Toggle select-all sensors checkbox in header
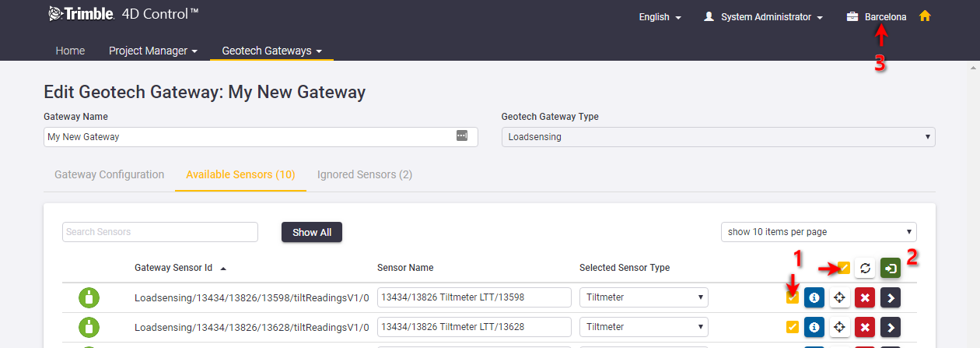980x348 pixels. pyautogui.click(x=844, y=268)
